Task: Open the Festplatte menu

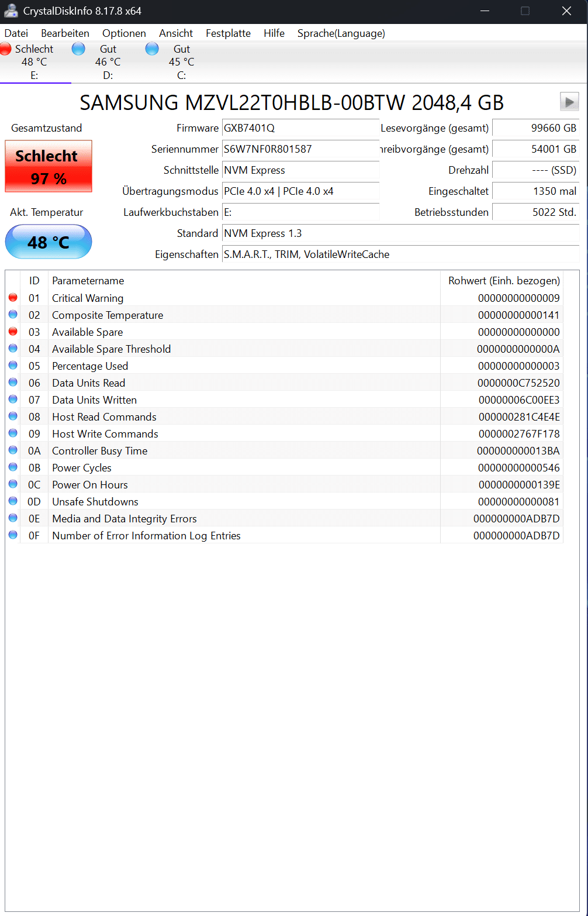Action: (x=228, y=33)
